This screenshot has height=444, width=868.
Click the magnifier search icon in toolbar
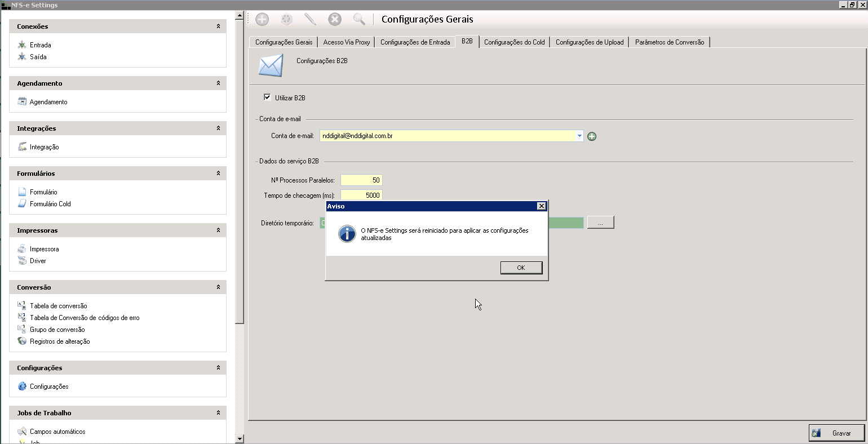pos(359,20)
